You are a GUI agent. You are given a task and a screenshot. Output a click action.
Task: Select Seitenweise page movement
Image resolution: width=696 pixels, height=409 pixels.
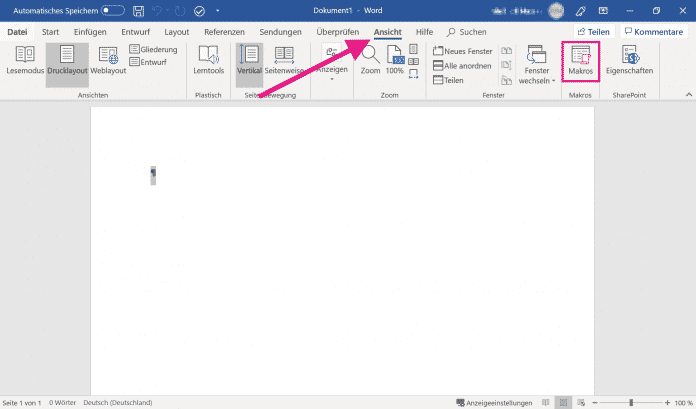[285, 61]
